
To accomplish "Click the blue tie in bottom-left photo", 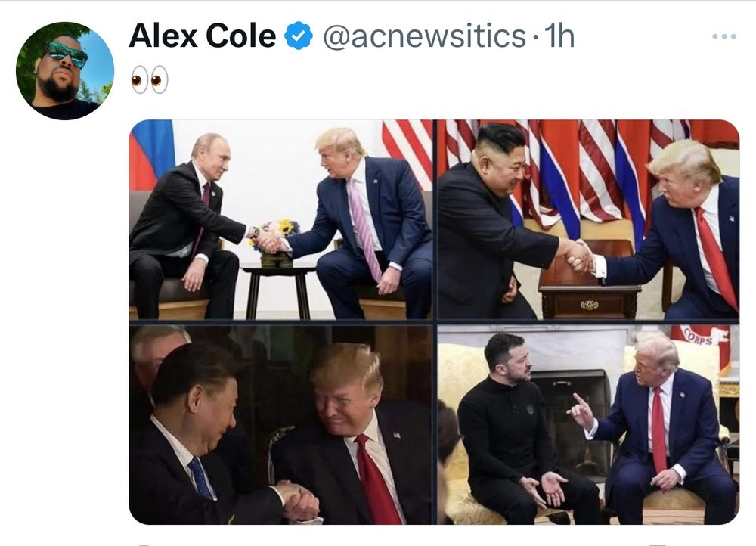I will click(x=200, y=478).
